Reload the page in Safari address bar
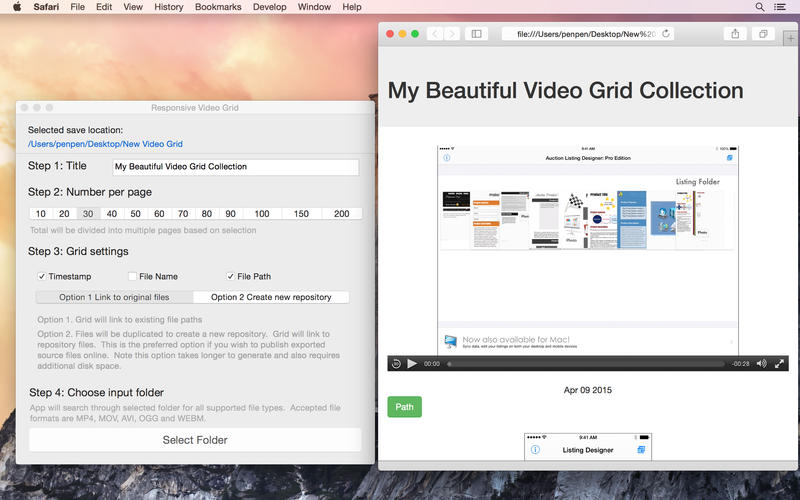This screenshot has width=800, height=500. [665, 34]
